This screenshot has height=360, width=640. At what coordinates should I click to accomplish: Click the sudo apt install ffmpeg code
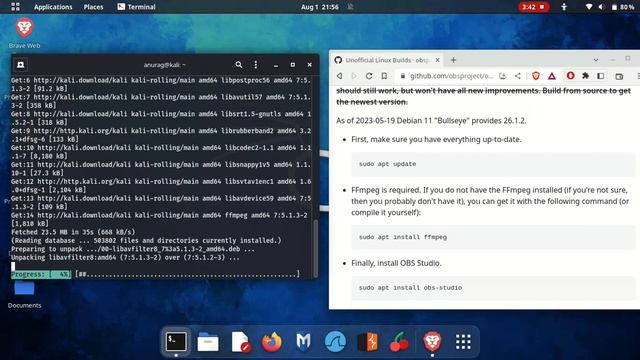[493, 237]
